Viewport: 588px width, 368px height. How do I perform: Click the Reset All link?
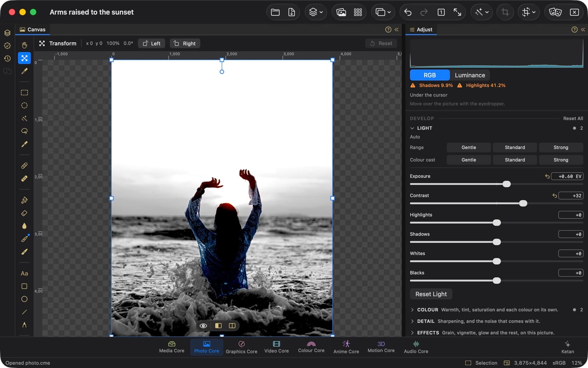click(x=573, y=118)
